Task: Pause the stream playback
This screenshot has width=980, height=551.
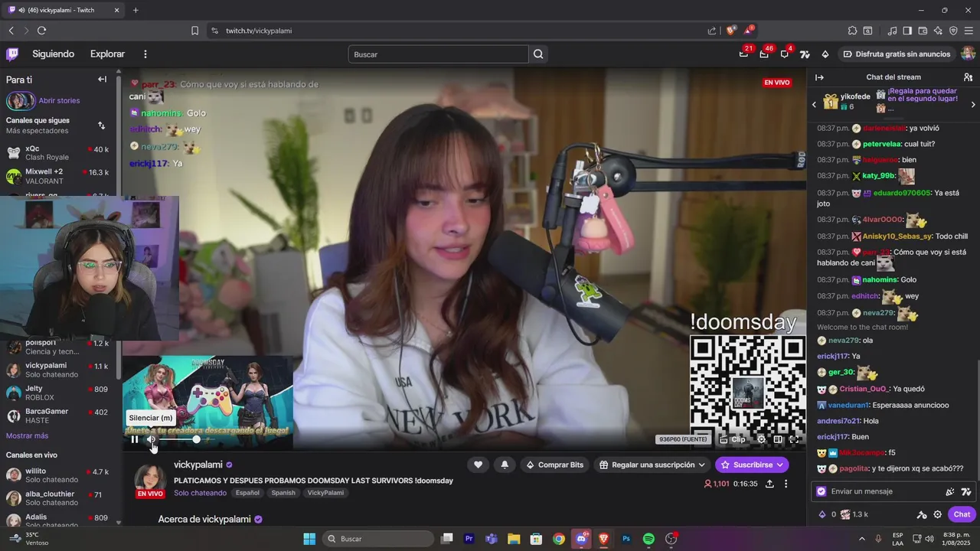Action: 135,439
